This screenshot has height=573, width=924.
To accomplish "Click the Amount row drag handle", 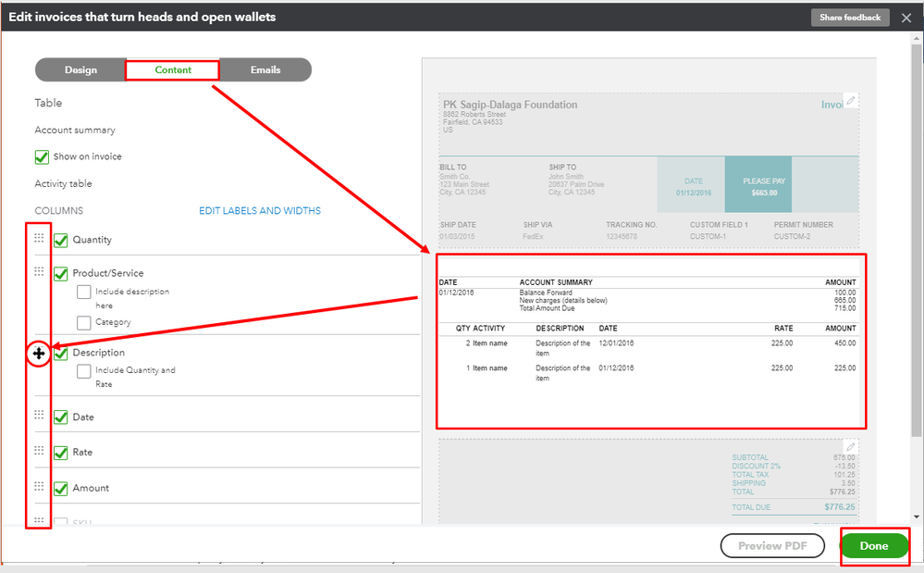I will point(39,486).
